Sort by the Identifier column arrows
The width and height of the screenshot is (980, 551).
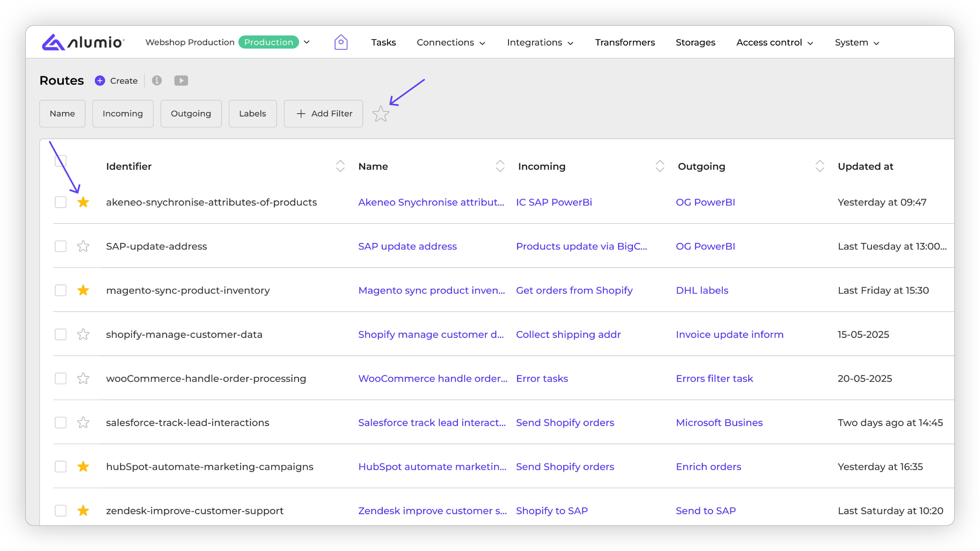point(340,166)
